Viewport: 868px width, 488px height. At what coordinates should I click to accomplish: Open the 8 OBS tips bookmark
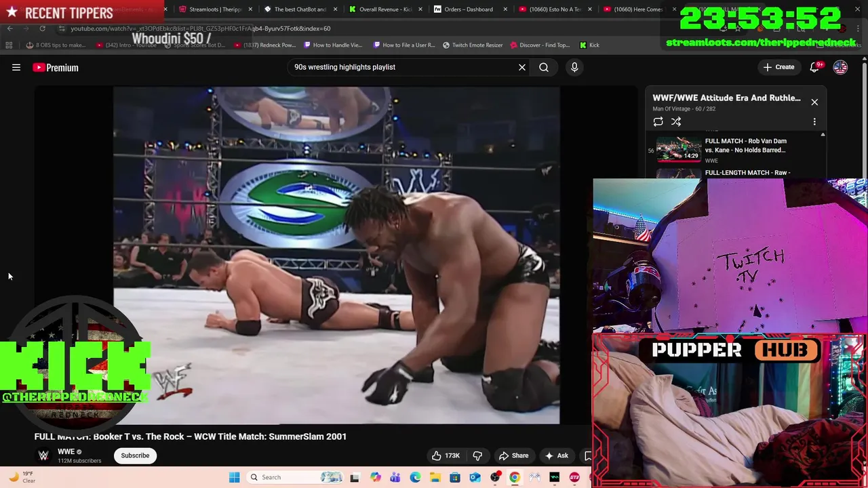pos(56,45)
